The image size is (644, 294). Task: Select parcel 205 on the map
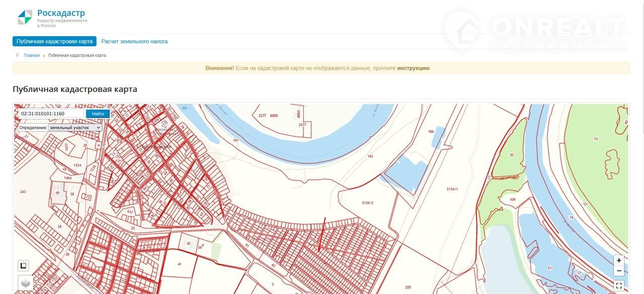tap(408, 287)
